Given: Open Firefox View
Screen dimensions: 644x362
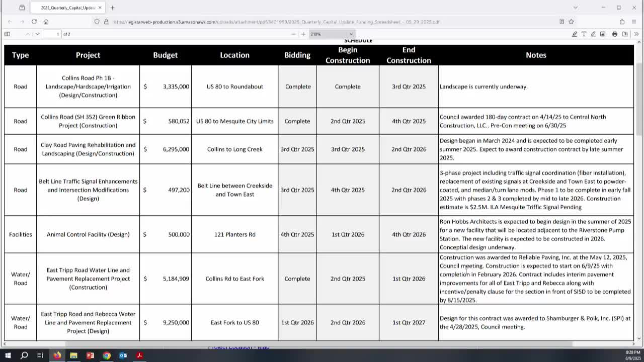Looking at the screenshot, I should click(22, 8).
